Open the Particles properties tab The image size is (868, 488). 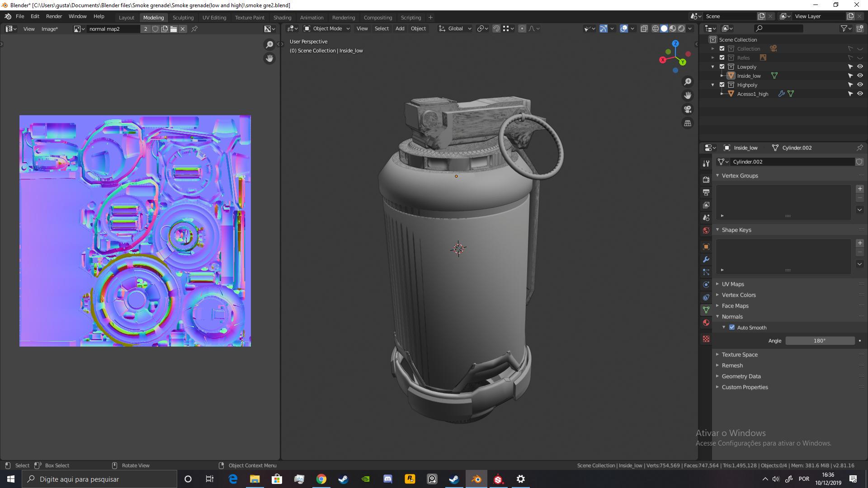tap(706, 272)
